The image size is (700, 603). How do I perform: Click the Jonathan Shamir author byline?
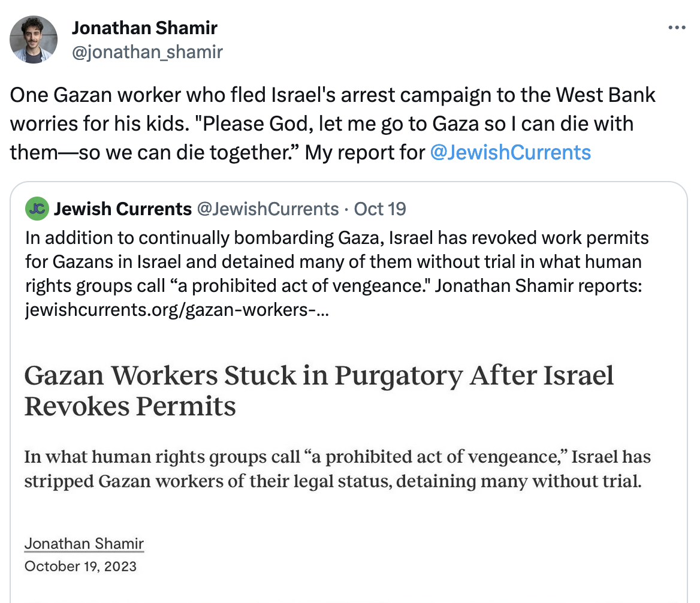84,544
